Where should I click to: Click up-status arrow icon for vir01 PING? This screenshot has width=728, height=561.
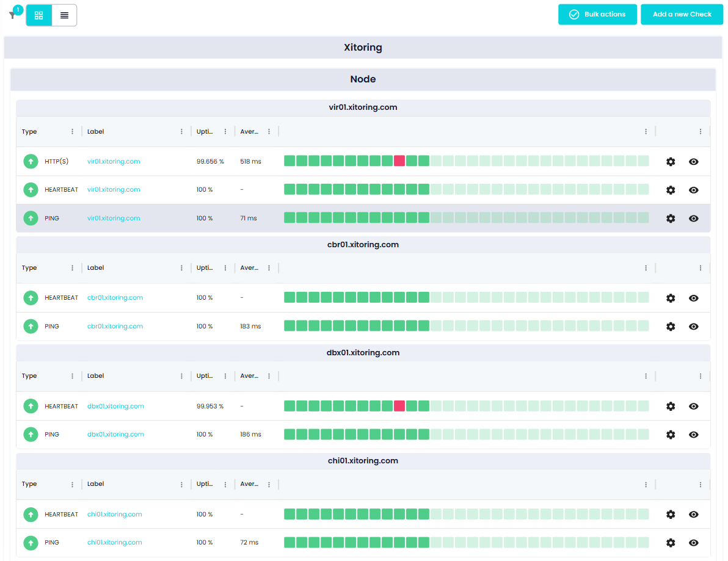point(31,218)
